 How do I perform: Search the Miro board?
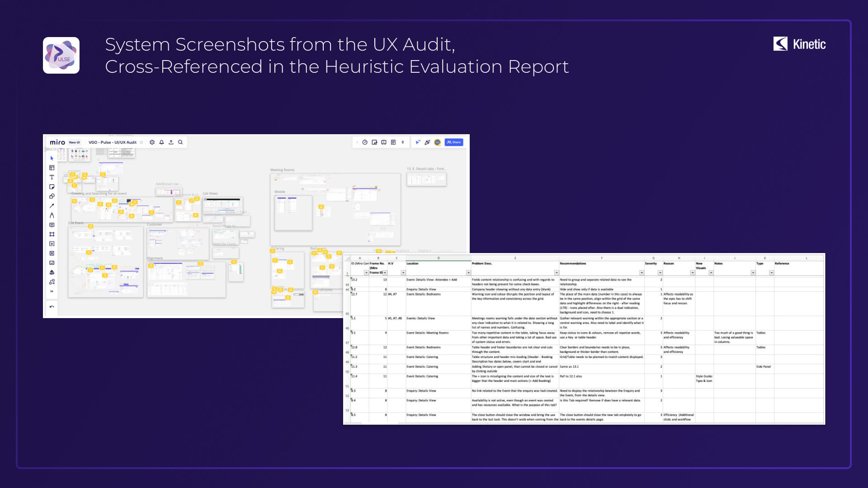(x=181, y=142)
